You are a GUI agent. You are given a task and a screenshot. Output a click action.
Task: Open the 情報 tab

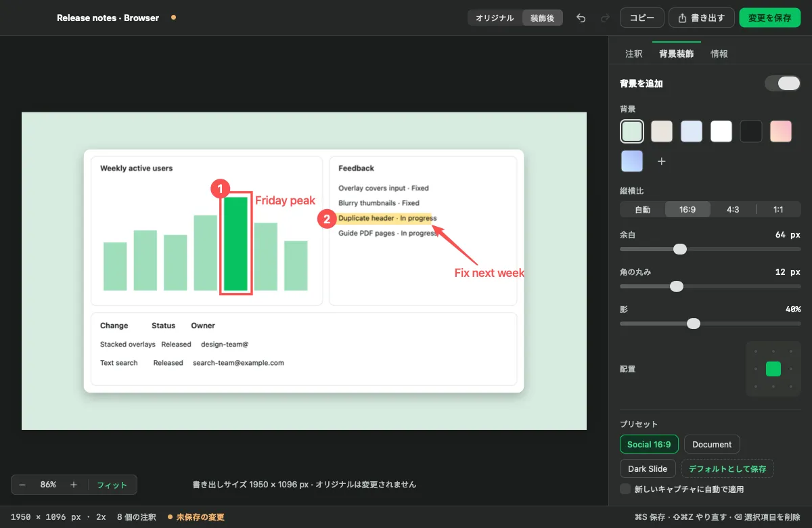[x=719, y=53]
